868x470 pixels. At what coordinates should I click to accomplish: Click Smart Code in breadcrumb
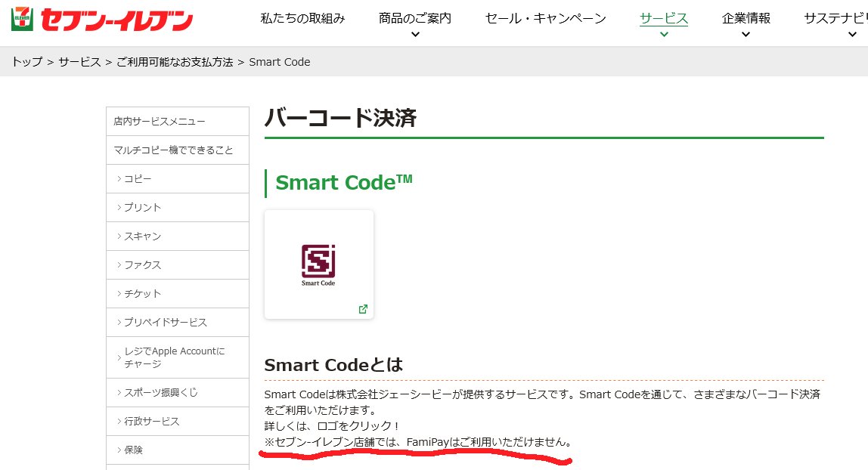coord(280,62)
